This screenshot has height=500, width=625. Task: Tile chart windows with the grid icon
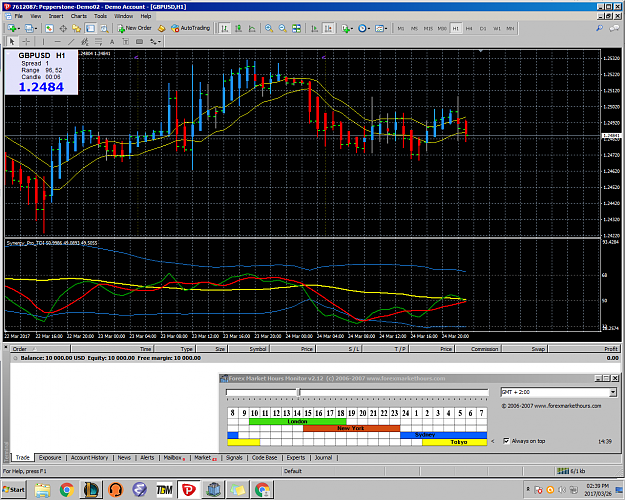(x=296, y=28)
